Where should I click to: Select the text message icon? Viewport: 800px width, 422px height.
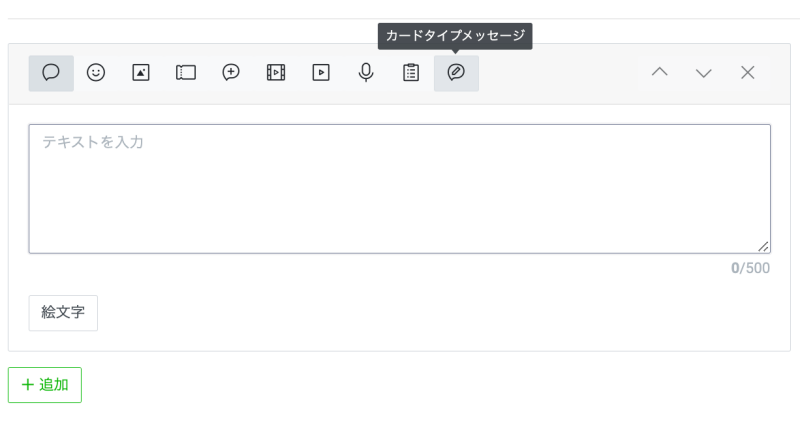(51, 73)
